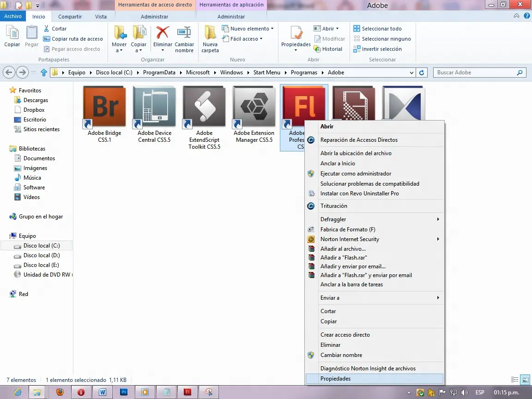The width and height of the screenshot is (532, 399).
Task: Click ProgramData in the address breadcrumb
Action: [x=159, y=73]
